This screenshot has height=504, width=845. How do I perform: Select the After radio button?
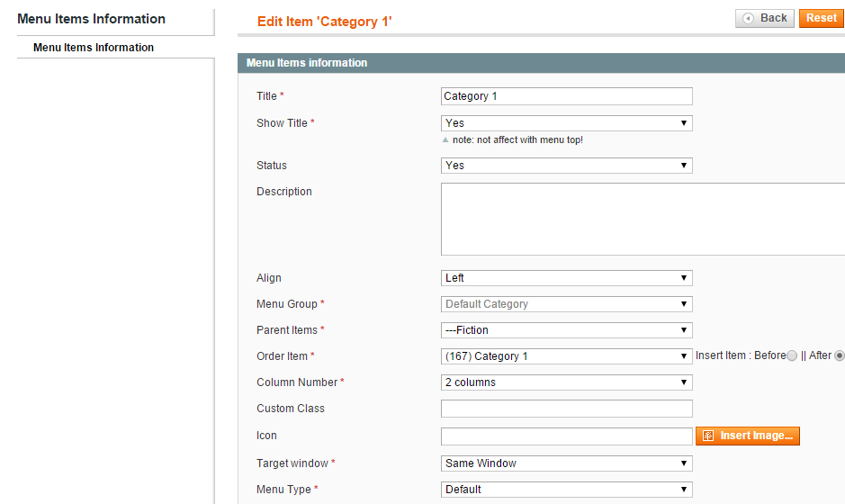839,355
